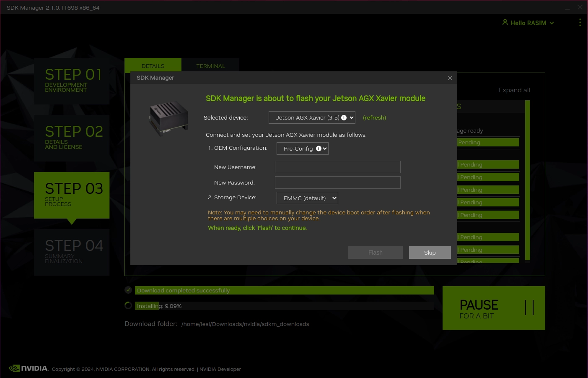Click the Installing progress bar
The width and height of the screenshot is (588, 378).
(x=284, y=306)
